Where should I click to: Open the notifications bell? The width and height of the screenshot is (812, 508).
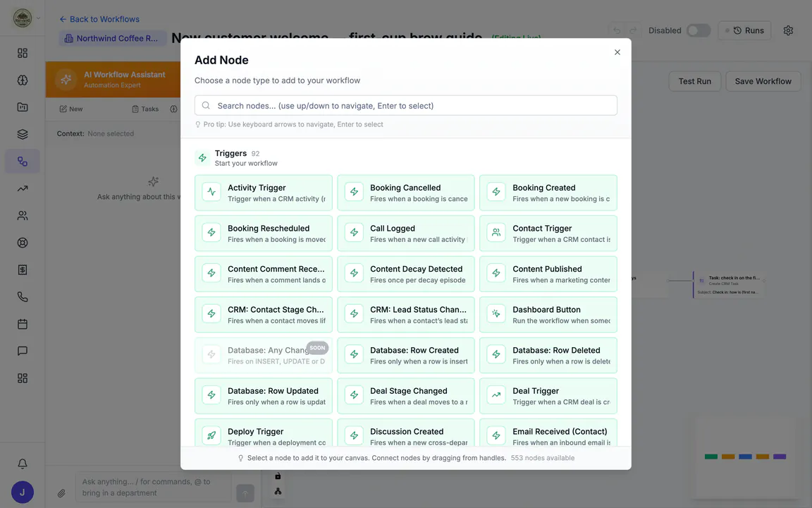pos(23,464)
